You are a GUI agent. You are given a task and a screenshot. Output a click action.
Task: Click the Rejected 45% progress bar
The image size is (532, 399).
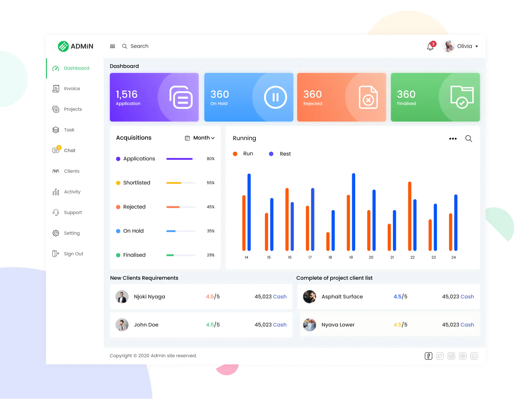(x=181, y=207)
